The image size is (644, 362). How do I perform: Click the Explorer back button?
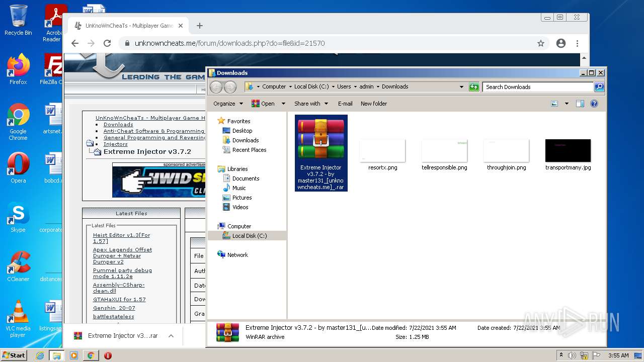(x=216, y=87)
